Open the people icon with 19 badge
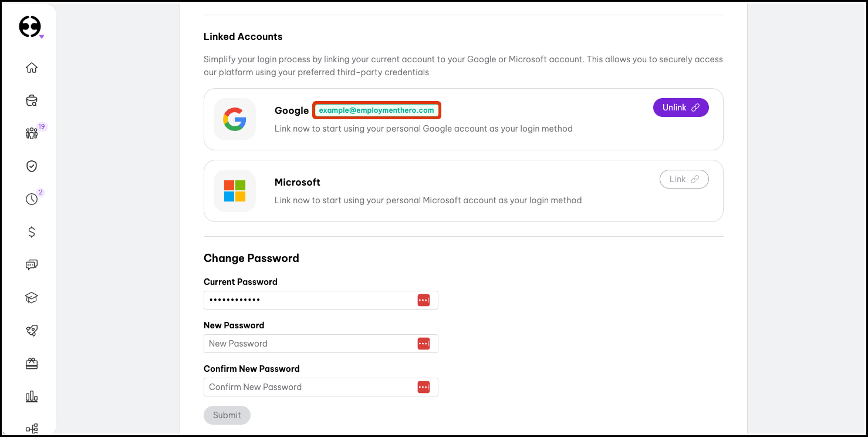Viewport: 868px width, 437px height. [x=32, y=133]
